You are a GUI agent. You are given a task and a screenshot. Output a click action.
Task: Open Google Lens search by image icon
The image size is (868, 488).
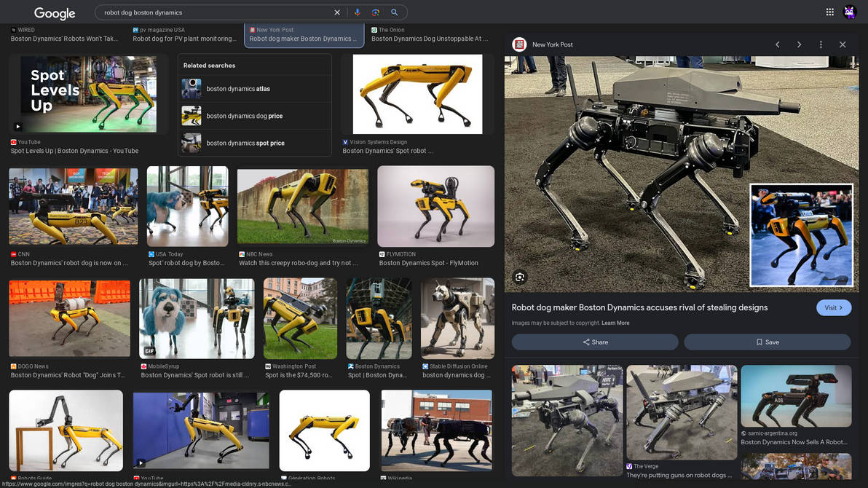[376, 12]
